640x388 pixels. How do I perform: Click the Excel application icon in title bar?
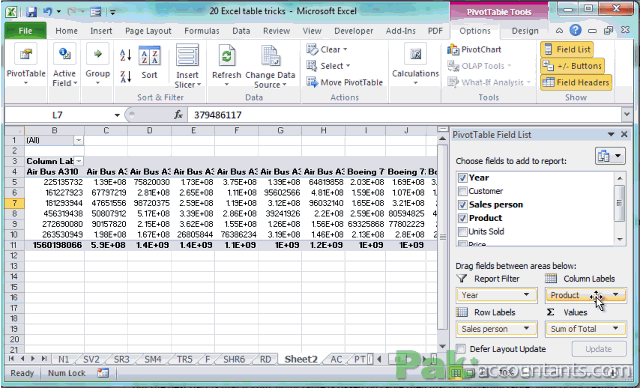pyautogui.click(x=11, y=11)
